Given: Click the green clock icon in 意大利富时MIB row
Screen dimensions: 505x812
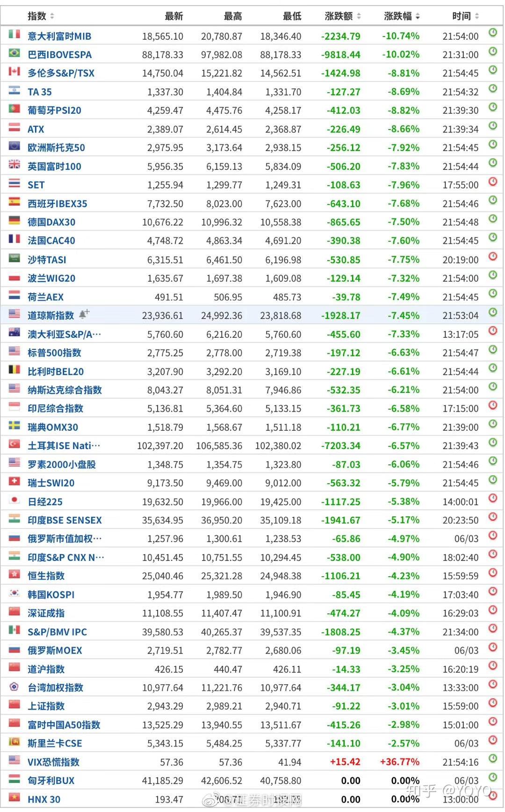Looking at the screenshot, I should (492, 33).
